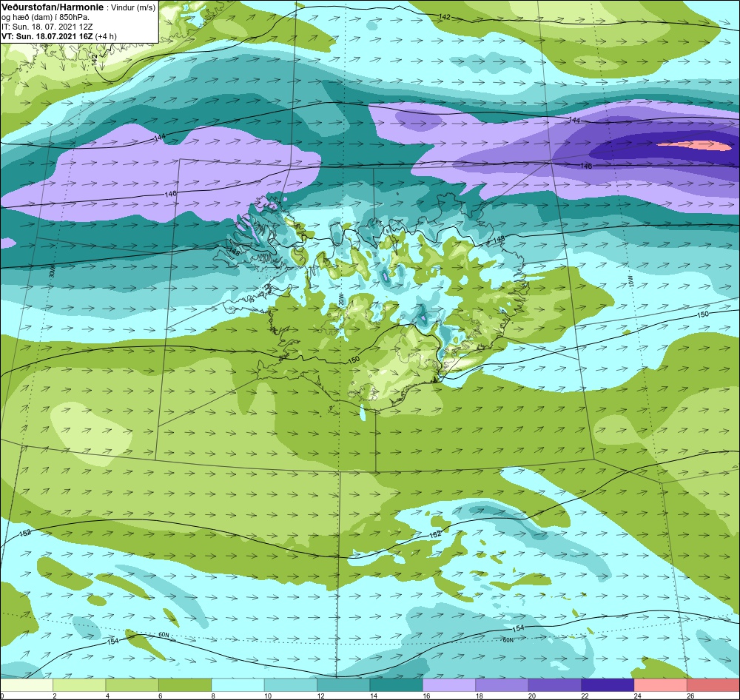Viewport: 740px width, 700px height.
Task: Click the legend scale value 2
Action: (55, 696)
